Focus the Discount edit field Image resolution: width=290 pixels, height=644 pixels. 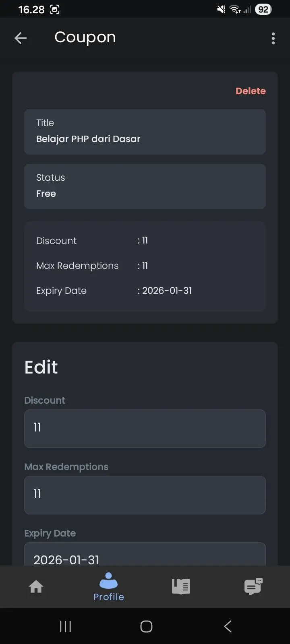pos(145,429)
